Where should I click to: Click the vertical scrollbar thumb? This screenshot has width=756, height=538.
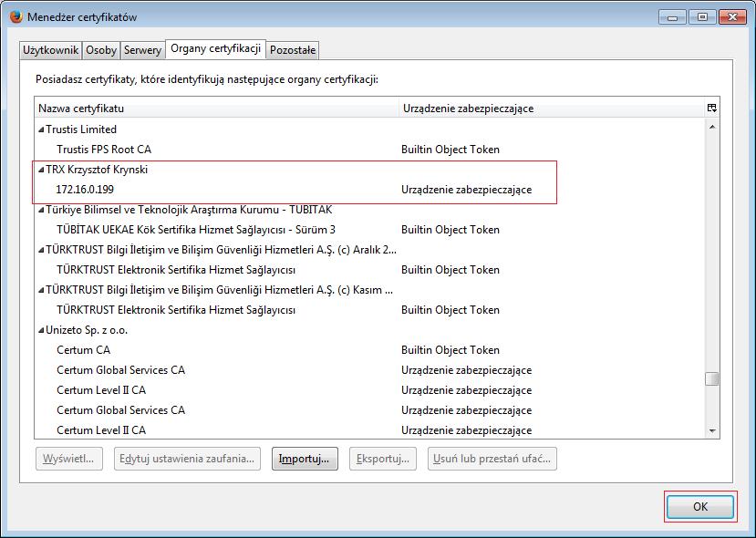[712, 379]
